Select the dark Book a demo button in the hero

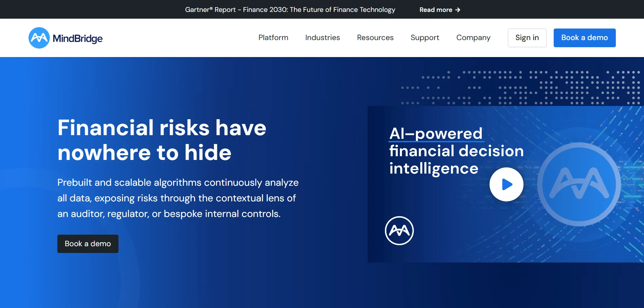(88, 243)
